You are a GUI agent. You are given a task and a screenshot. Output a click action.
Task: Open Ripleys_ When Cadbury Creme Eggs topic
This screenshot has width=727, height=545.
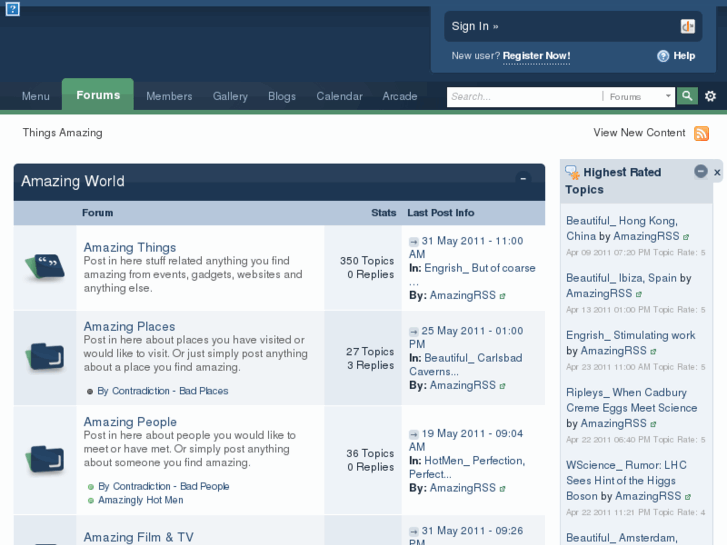tap(631, 400)
